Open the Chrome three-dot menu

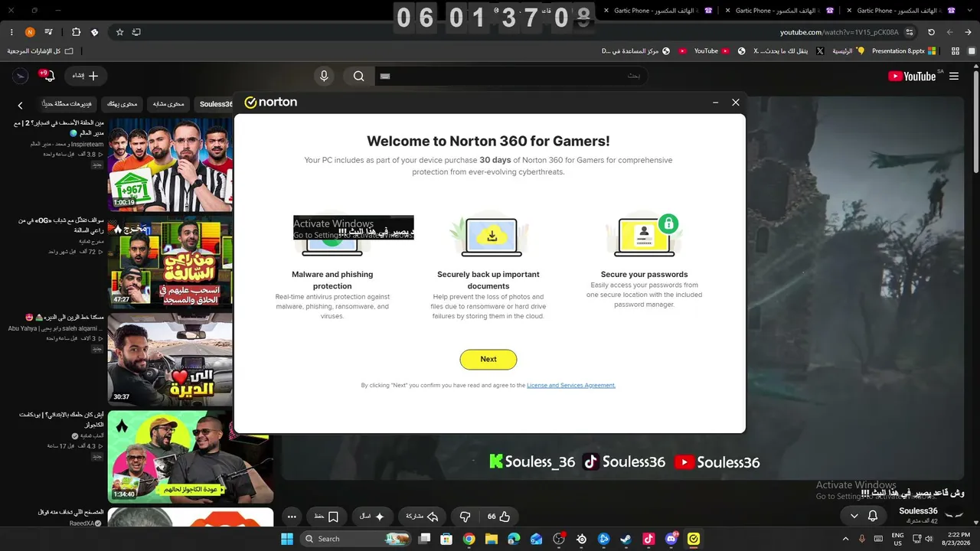tap(11, 32)
